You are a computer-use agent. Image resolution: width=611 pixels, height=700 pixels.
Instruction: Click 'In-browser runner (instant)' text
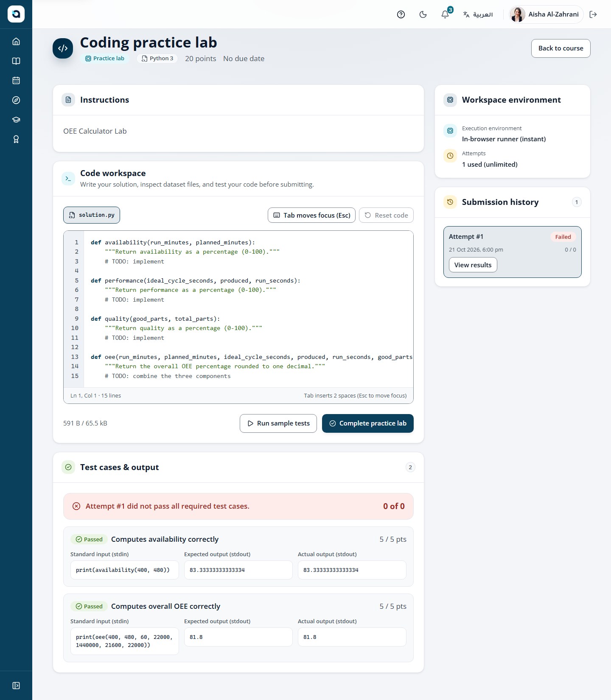click(504, 139)
